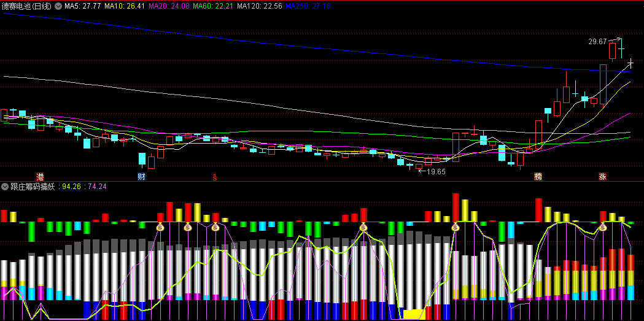Select the MA5: 27.77 label
The image size is (644, 321).
[81, 6]
